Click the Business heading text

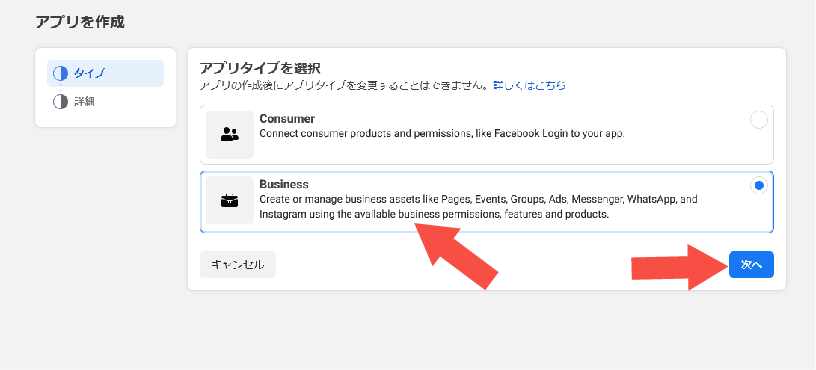(284, 184)
